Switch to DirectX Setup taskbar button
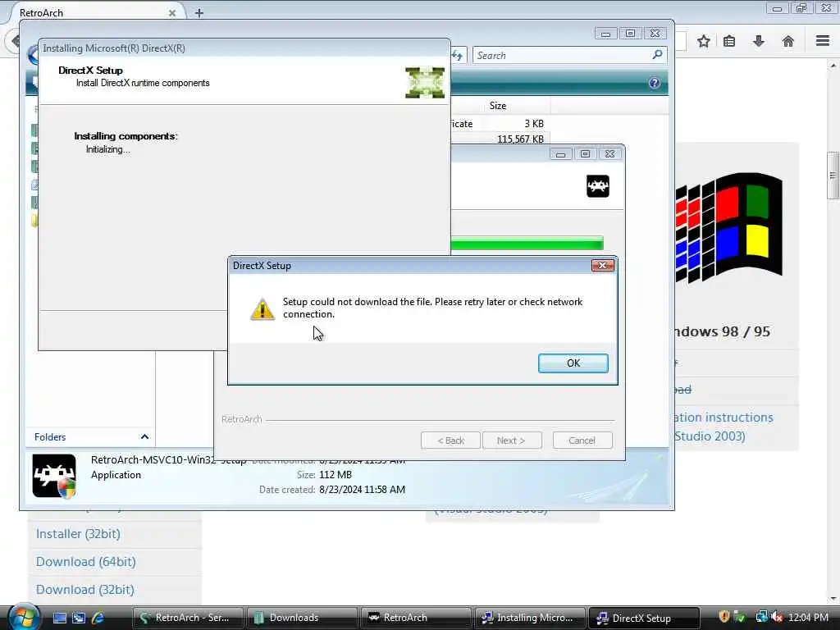Image resolution: width=840 pixels, height=630 pixels. (644, 618)
